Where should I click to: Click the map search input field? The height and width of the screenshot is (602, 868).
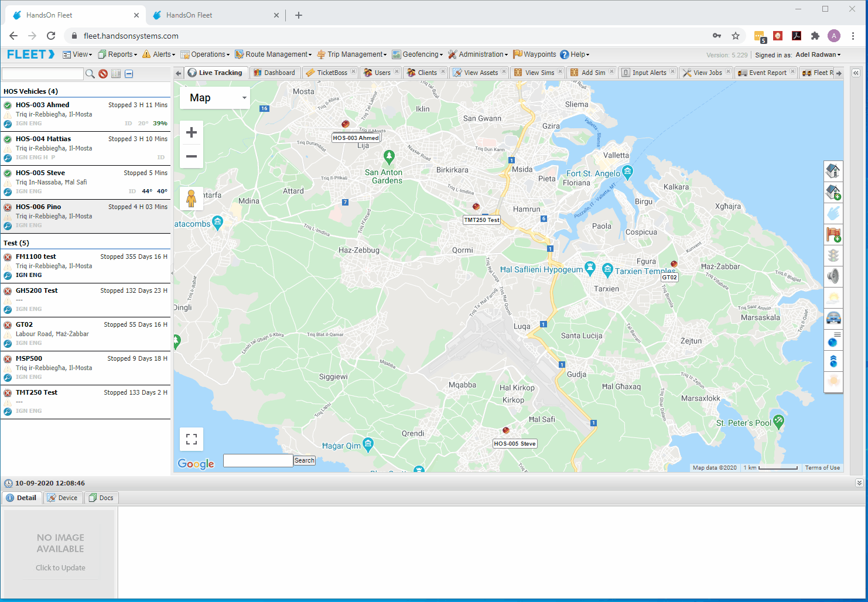tap(258, 460)
